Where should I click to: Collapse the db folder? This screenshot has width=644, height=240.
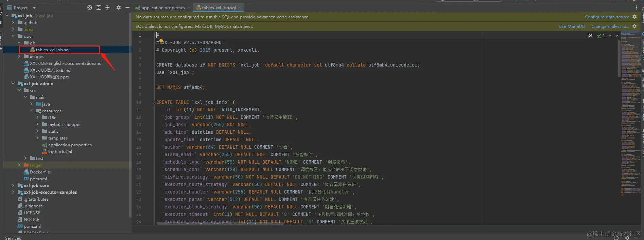19,43
